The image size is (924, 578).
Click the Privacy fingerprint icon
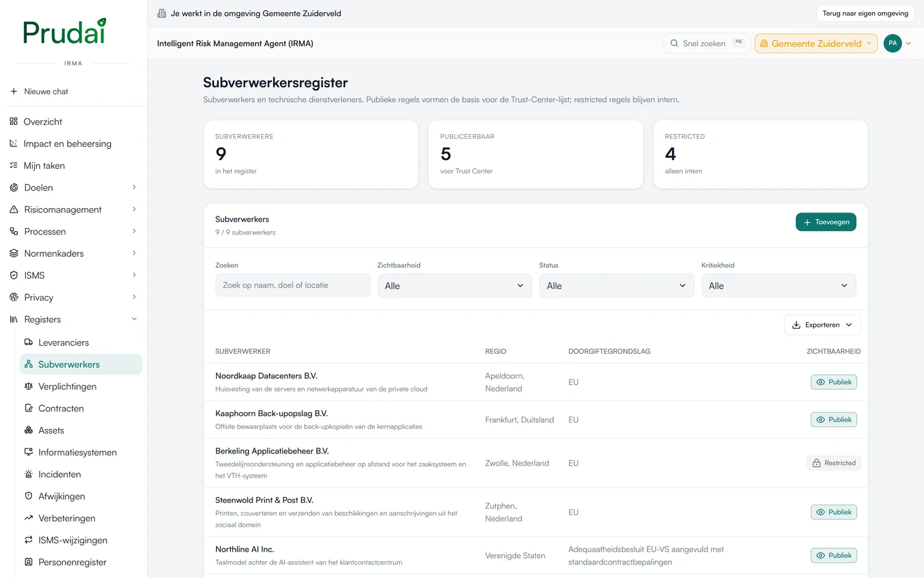tap(13, 297)
